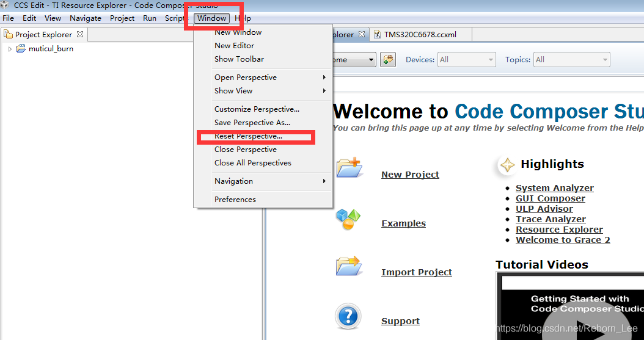644x340 pixels.
Task: Open the Project menu
Action: [x=122, y=18]
